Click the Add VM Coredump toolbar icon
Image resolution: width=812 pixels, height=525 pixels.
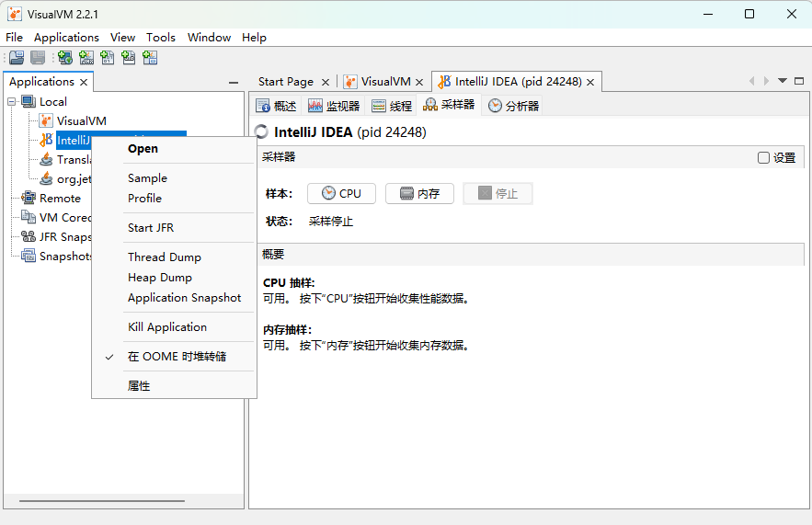coord(108,58)
